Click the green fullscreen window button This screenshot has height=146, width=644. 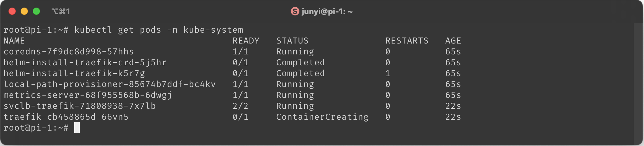(x=36, y=11)
